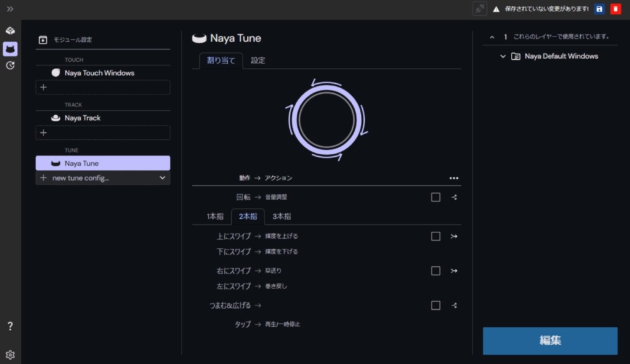Viewport: 630px width, 364px height.
Task: Open the cube icon in left sidebar
Action: coord(10,31)
